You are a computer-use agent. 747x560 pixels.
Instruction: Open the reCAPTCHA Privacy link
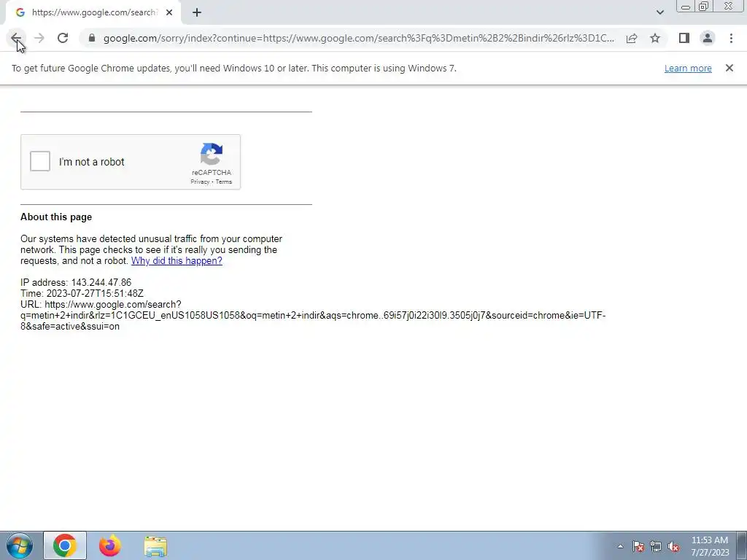click(200, 182)
